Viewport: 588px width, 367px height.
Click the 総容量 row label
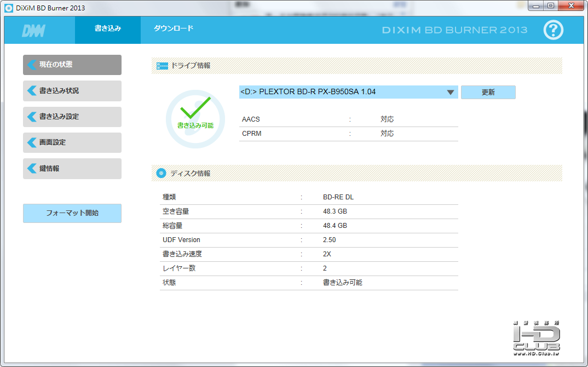(172, 226)
